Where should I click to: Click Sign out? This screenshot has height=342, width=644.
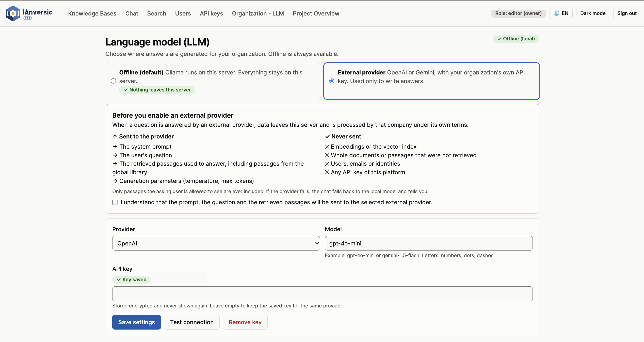click(627, 13)
